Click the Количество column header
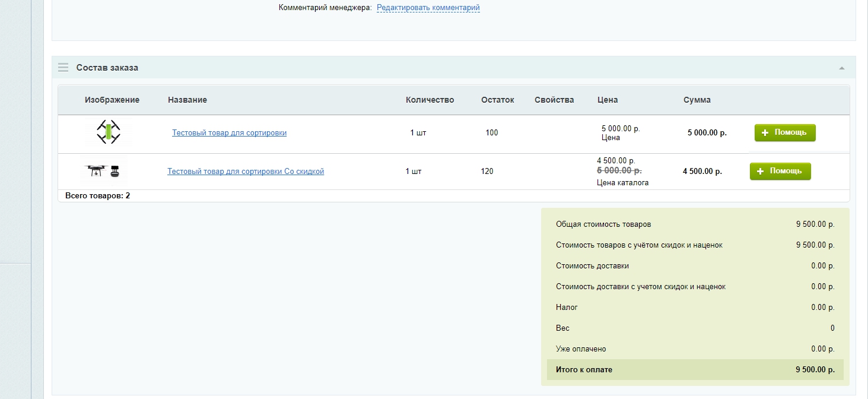Image resolution: width=868 pixels, height=399 pixels. tap(430, 100)
